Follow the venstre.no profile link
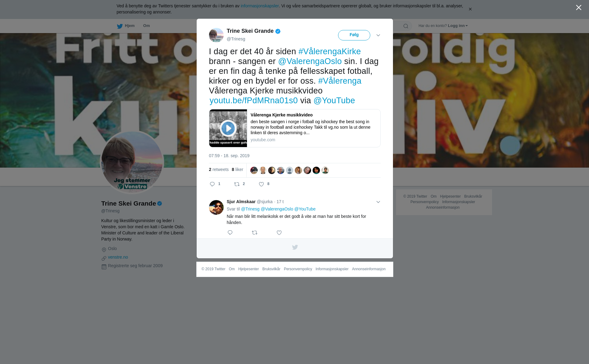Image resolution: width=589 pixels, height=364 pixels. click(x=118, y=257)
